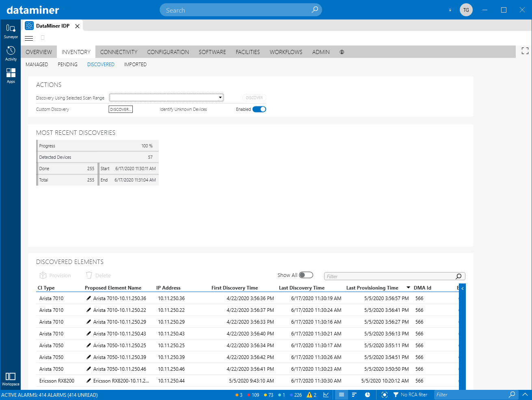The height and width of the screenshot is (400, 532).
Task: Sort by Last Provisioning Time arrow
Action: 408,288
